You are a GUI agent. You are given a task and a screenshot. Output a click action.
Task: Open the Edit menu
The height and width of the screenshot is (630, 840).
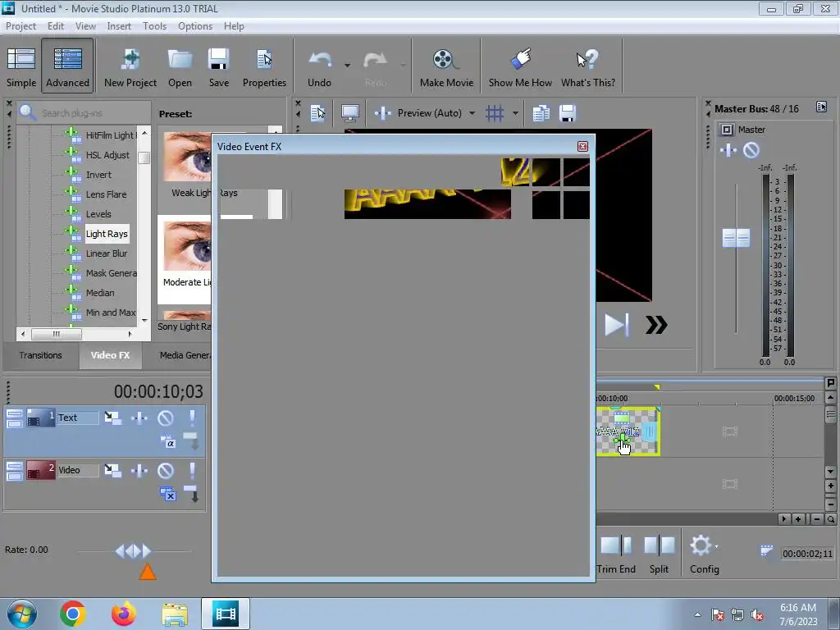tap(55, 25)
